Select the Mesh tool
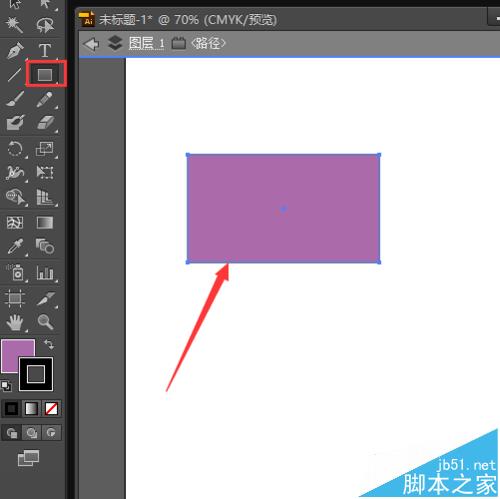 pyautogui.click(x=15, y=223)
